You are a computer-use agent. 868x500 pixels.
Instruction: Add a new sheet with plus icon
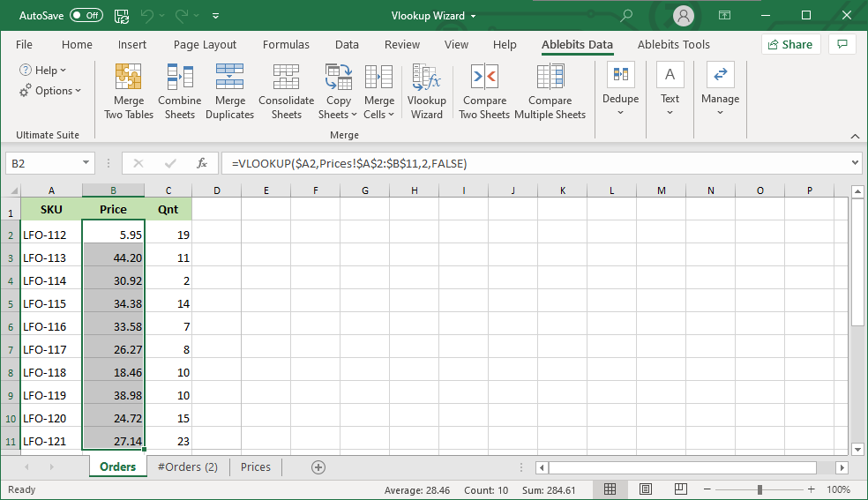318,467
